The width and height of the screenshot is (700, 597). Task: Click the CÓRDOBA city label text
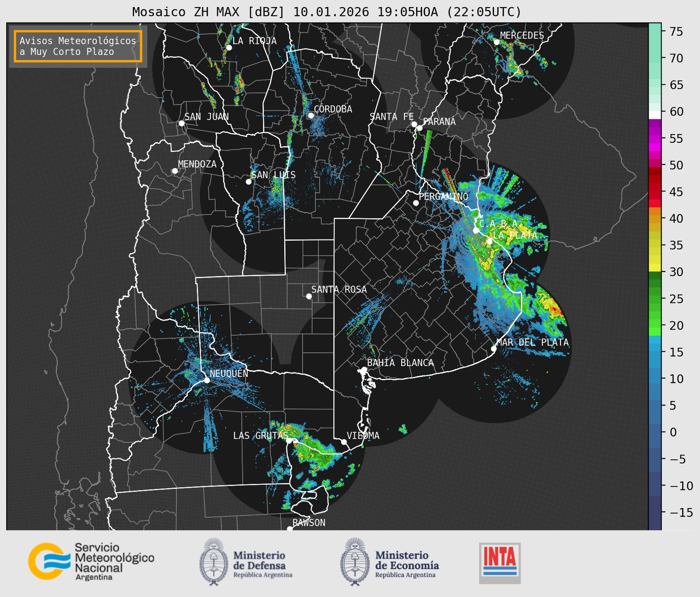coord(333,109)
